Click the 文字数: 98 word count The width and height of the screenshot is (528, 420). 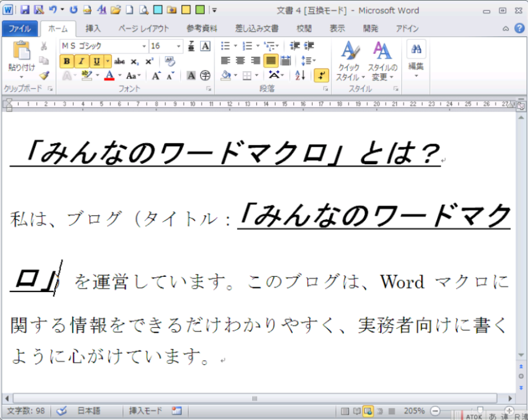(x=27, y=411)
